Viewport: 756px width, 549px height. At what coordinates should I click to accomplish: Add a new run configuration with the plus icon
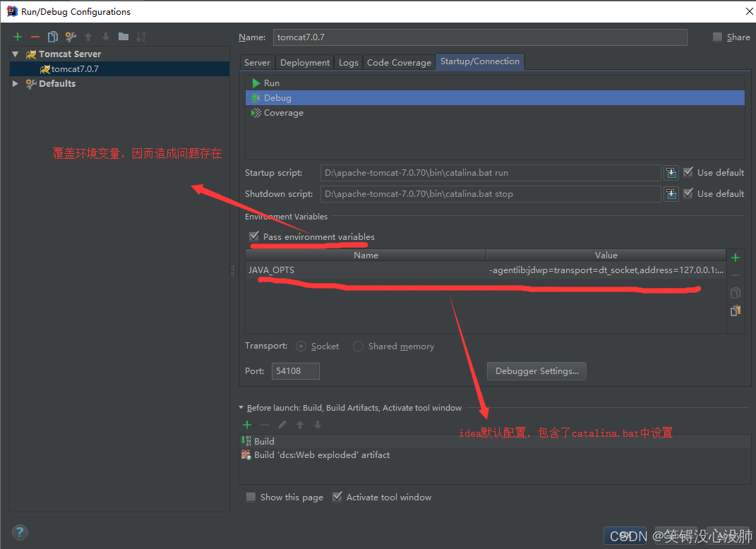pyautogui.click(x=18, y=37)
